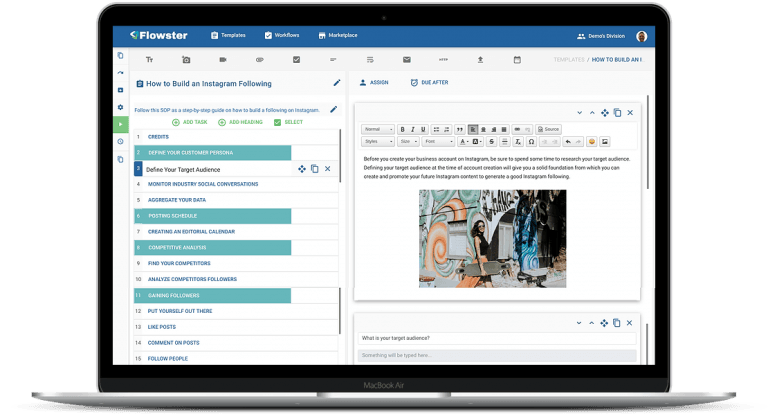Viewport: 768px width, 414px height.
Task: Open the clock icon in left sidebar
Action: point(120,141)
